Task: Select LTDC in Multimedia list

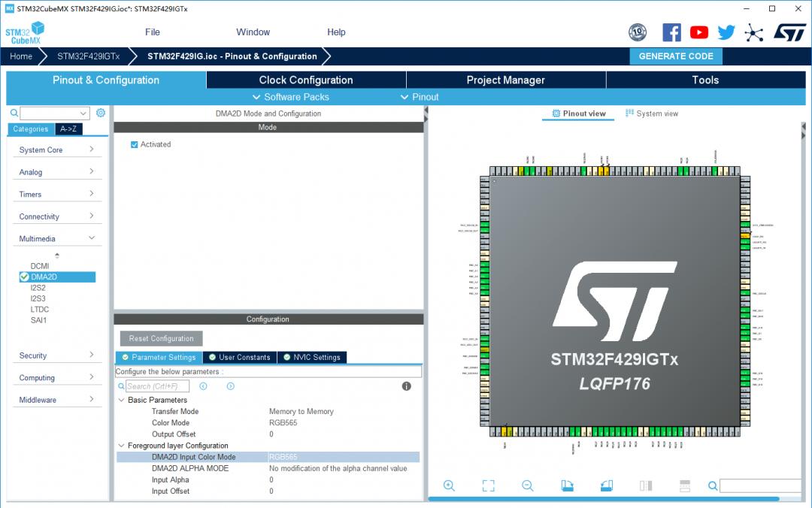Action: click(40, 309)
